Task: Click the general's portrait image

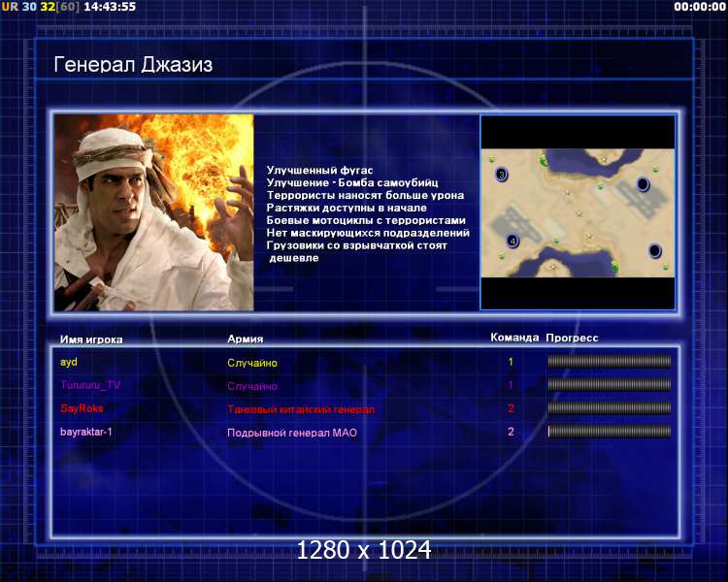Action: click(154, 212)
